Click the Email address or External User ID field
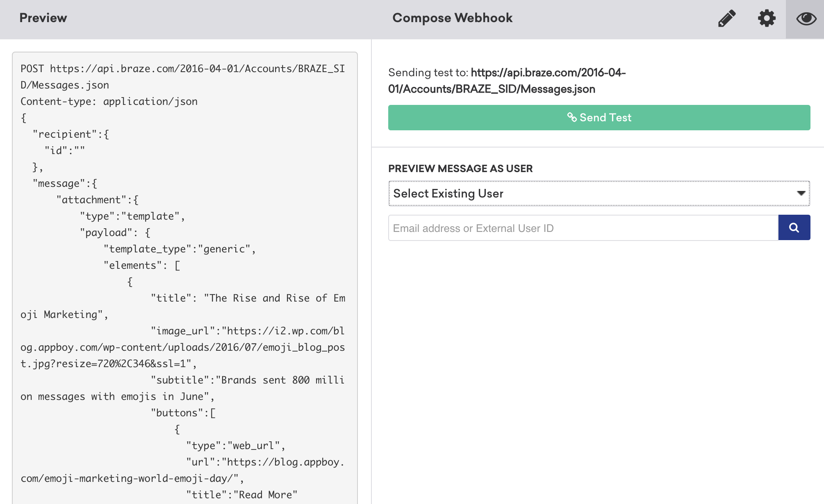This screenshot has width=824, height=504. tap(583, 228)
